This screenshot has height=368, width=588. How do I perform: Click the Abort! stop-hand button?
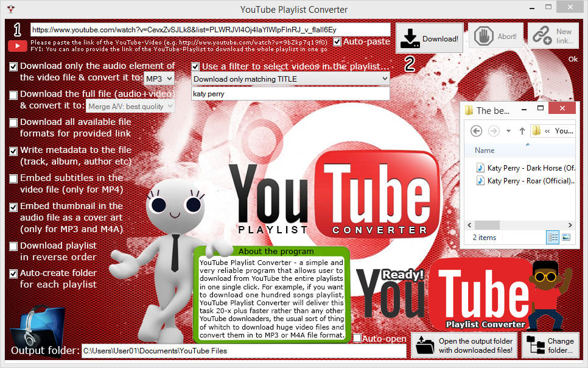coord(495,36)
